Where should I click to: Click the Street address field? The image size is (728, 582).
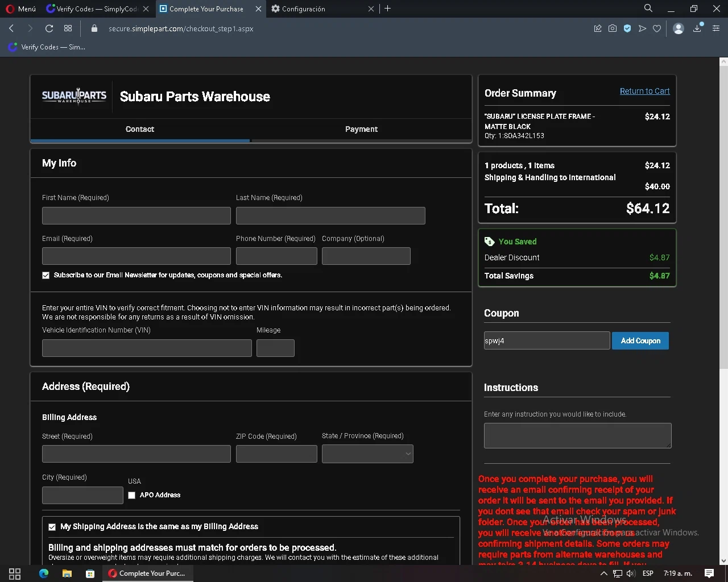tap(136, 454)
